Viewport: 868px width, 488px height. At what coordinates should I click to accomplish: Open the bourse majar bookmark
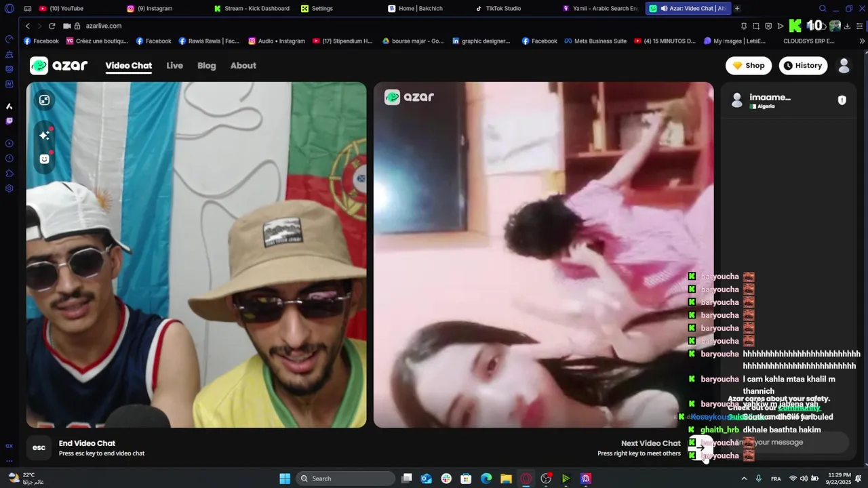click(413, 41)
